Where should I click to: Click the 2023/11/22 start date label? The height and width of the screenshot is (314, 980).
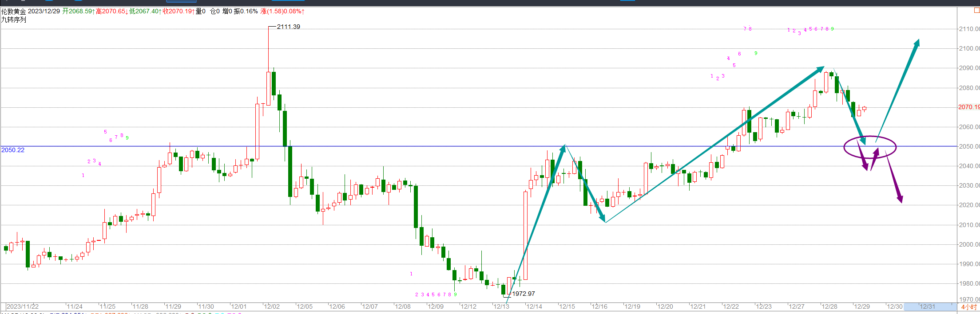pos(23,306)
